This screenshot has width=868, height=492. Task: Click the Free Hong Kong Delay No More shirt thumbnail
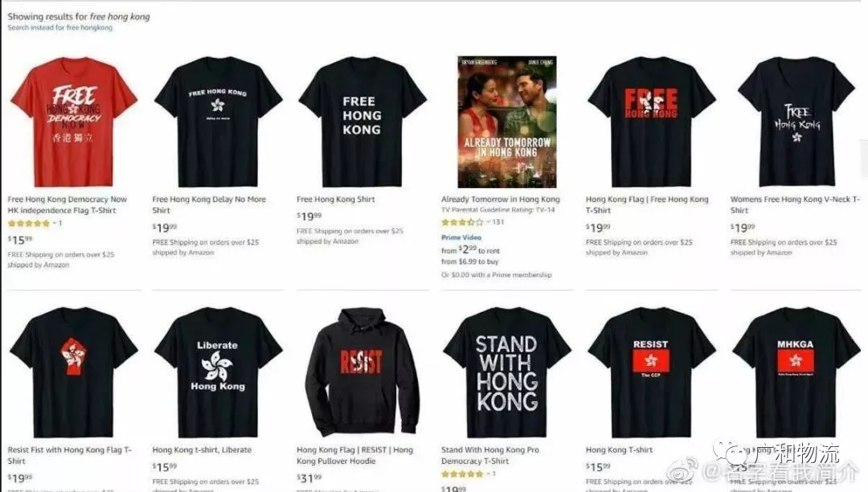[x=218, y=121]
